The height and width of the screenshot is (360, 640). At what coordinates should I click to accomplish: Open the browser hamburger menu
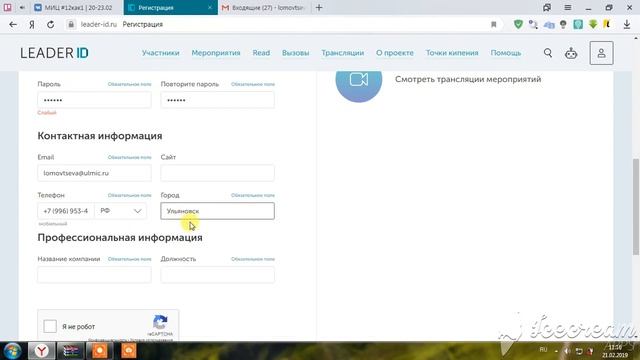(568, 7)
